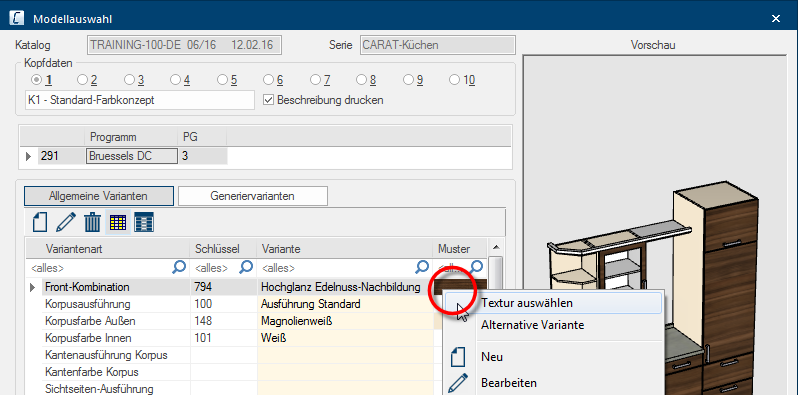Click the search magnifier in Variantenart filter

[179, 267]
